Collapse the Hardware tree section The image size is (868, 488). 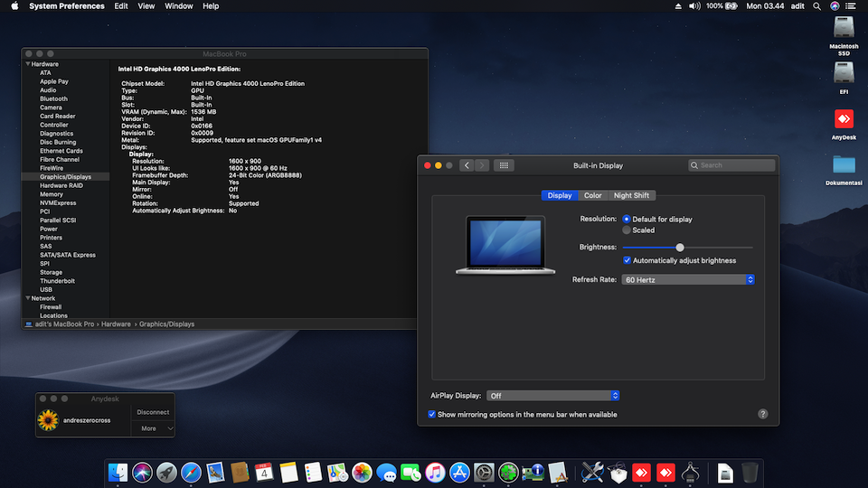pyautogui.click(x=28, y=64)
